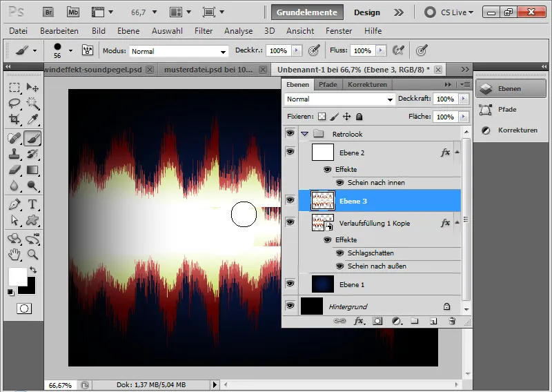
Task: Hide the Ebene 1 layer
Action: pos(290,284)
